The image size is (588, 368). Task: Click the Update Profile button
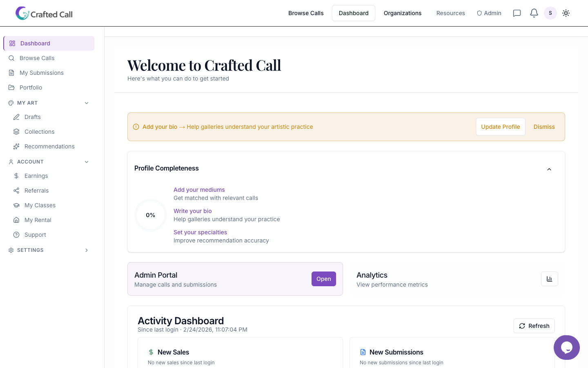point(501,127)
